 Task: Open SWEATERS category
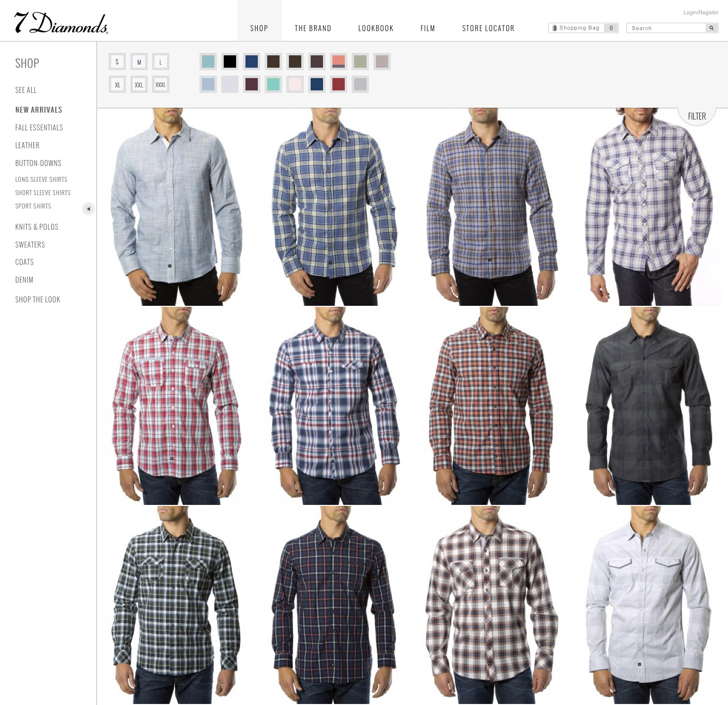(x=30, y=245)
